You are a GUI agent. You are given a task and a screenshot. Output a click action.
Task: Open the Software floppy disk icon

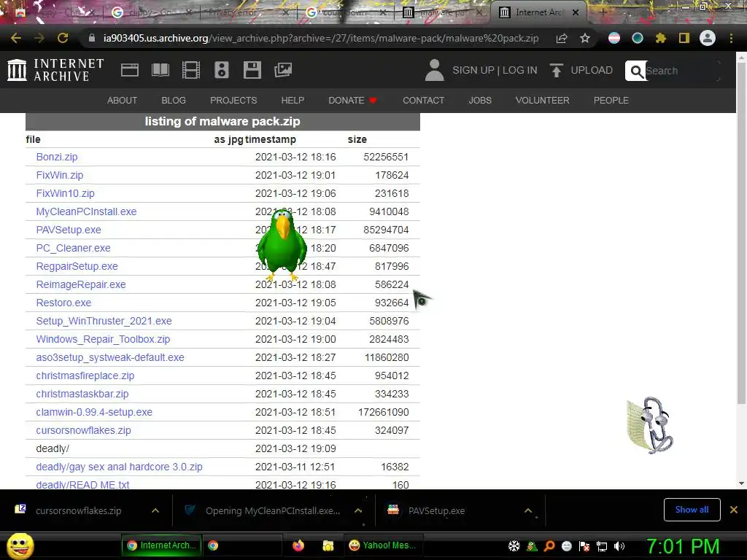click(252, 70)
